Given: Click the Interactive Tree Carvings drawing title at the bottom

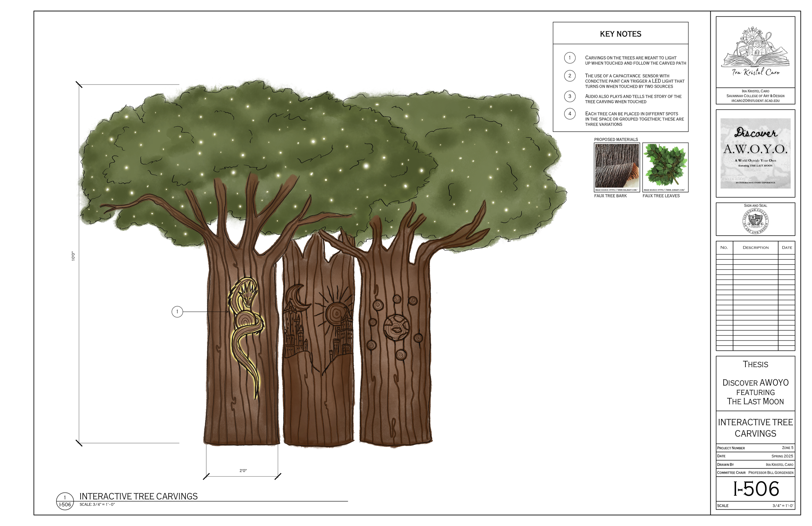Looking at the screenshot, I should [x=138, y=496].
